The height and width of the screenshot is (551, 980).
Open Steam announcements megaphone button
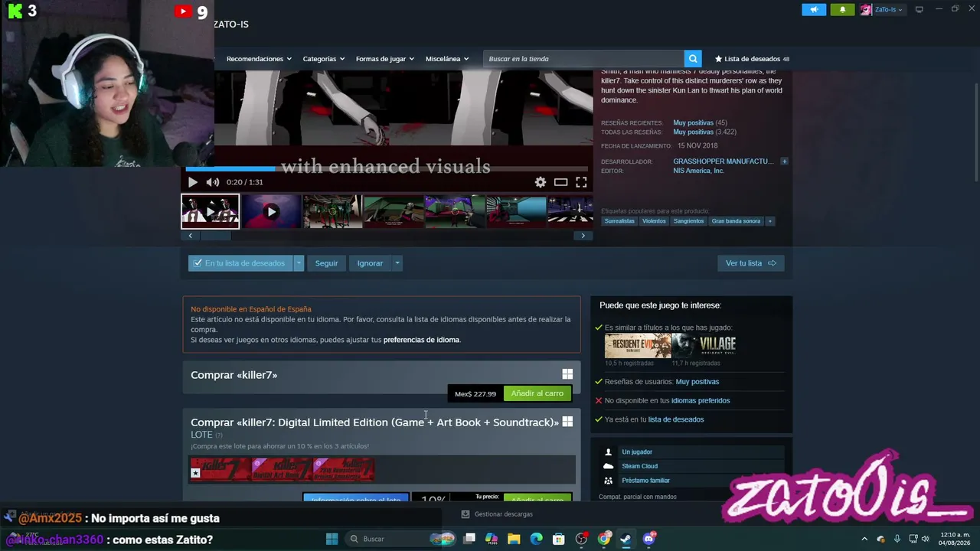[x=814, y=9]
